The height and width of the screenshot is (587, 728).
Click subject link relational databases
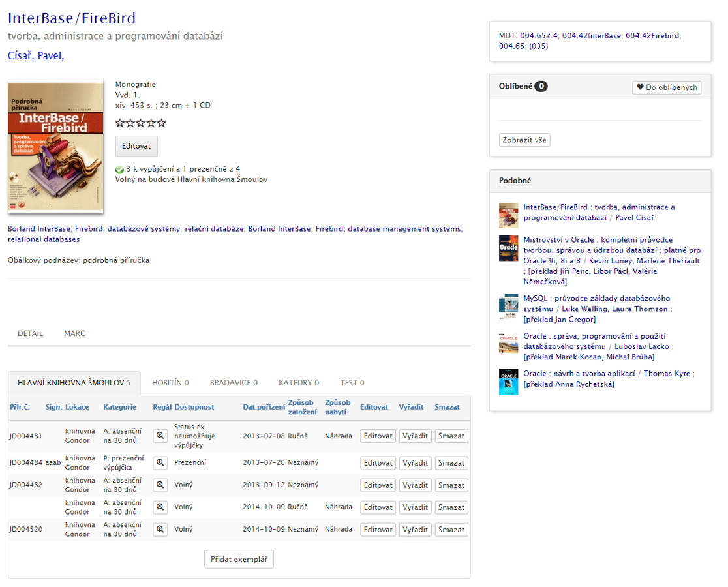click(44, 239)
